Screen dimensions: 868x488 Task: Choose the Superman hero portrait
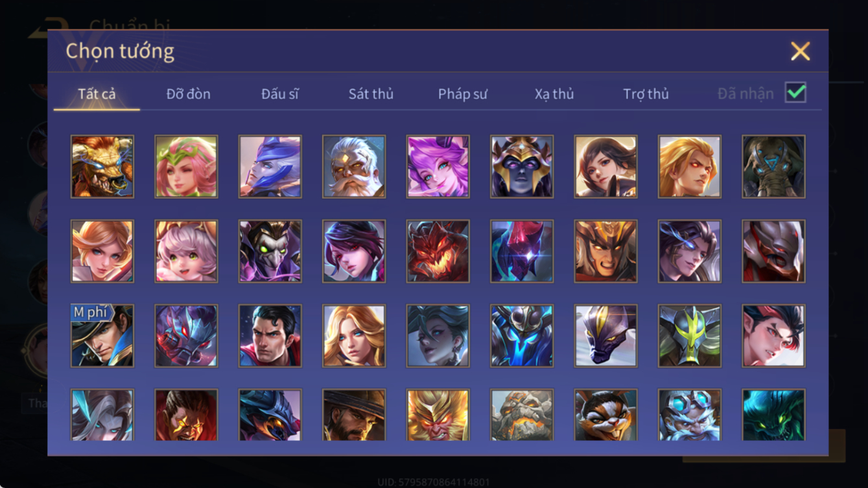tap(270, 336)
